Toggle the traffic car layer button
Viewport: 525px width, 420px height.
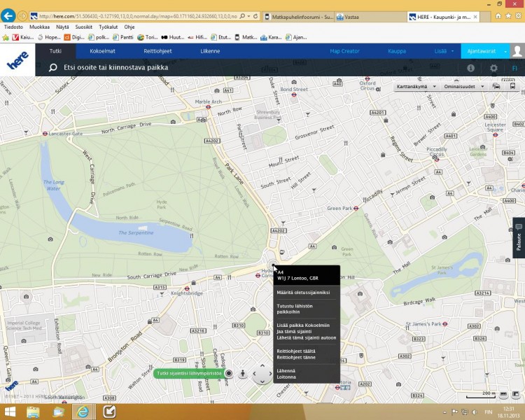pos(496,87)
